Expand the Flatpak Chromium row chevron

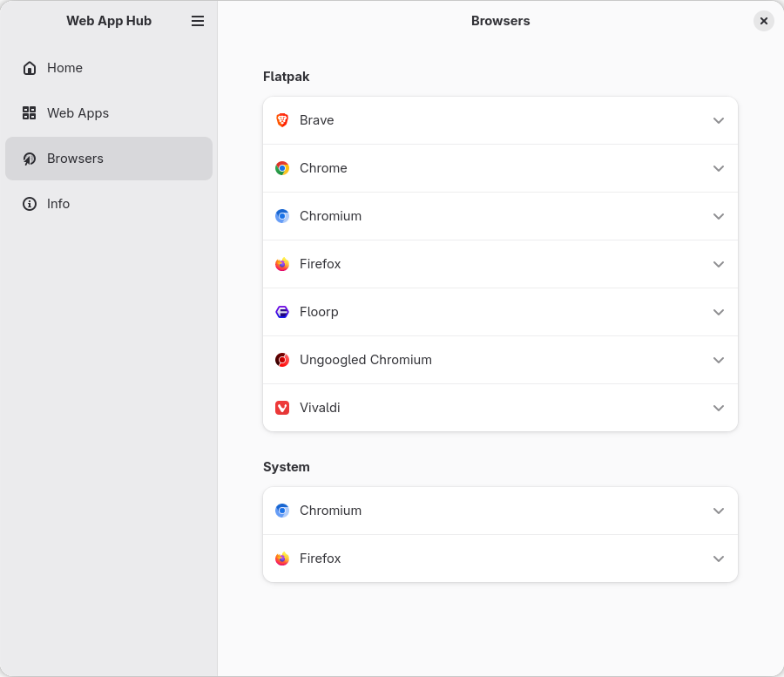coord(719,216)
